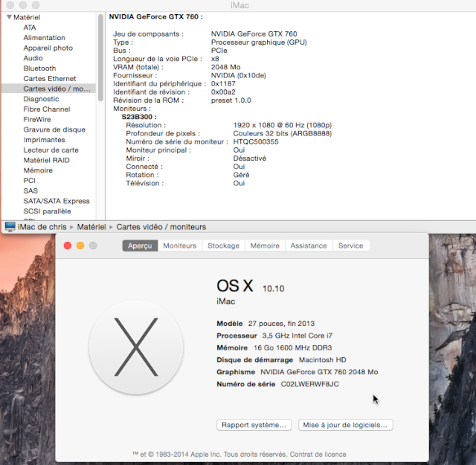Open the Mémoire tab in About window
Screen dimensions: 476x465
(x=265, y=246)
